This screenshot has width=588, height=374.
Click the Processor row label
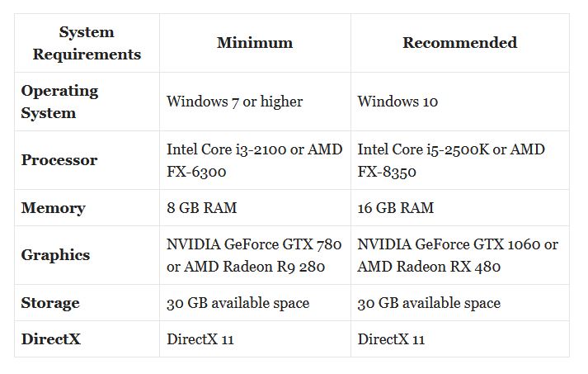[59, 160]
